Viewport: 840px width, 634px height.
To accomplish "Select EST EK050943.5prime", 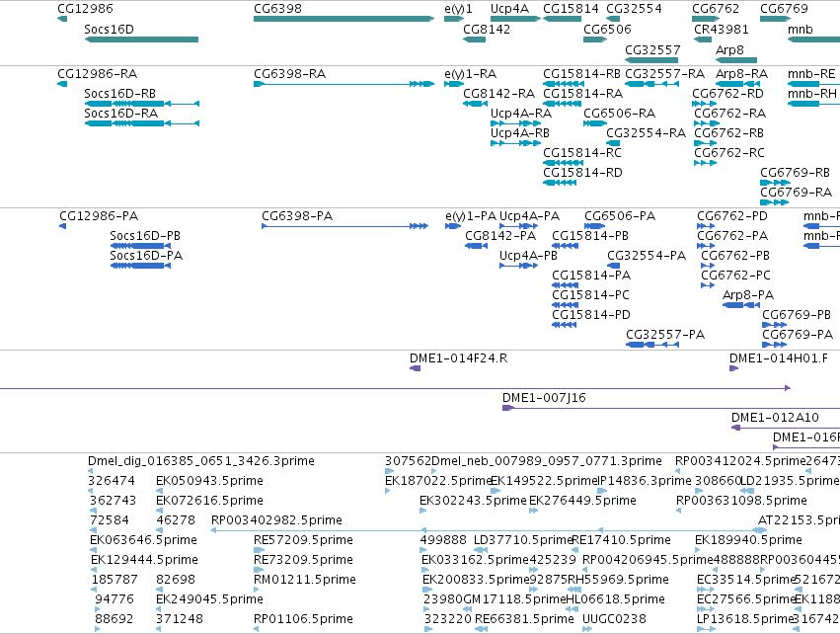I will coord(159,491).
